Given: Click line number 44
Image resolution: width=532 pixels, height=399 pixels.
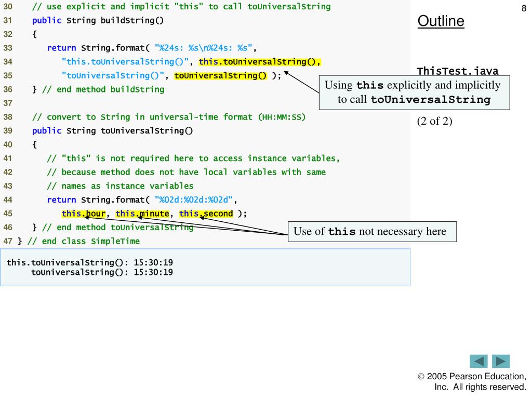Looking at the screenshot, I should (8, 200).
